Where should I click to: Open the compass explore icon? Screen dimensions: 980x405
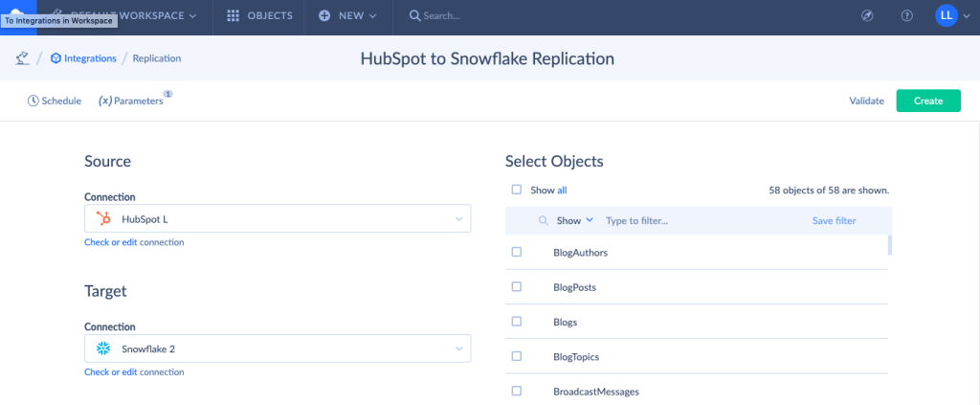(x=867, y=16)
